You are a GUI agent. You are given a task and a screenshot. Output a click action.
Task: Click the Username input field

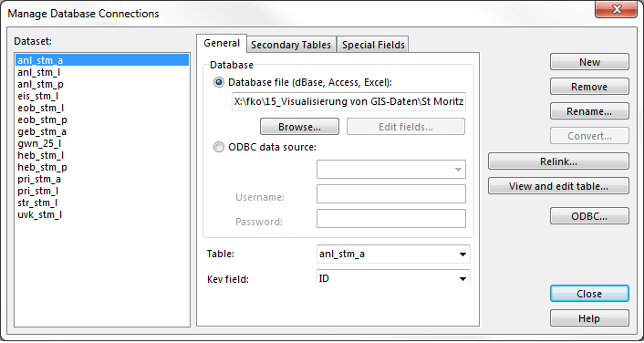pos(391,194)
